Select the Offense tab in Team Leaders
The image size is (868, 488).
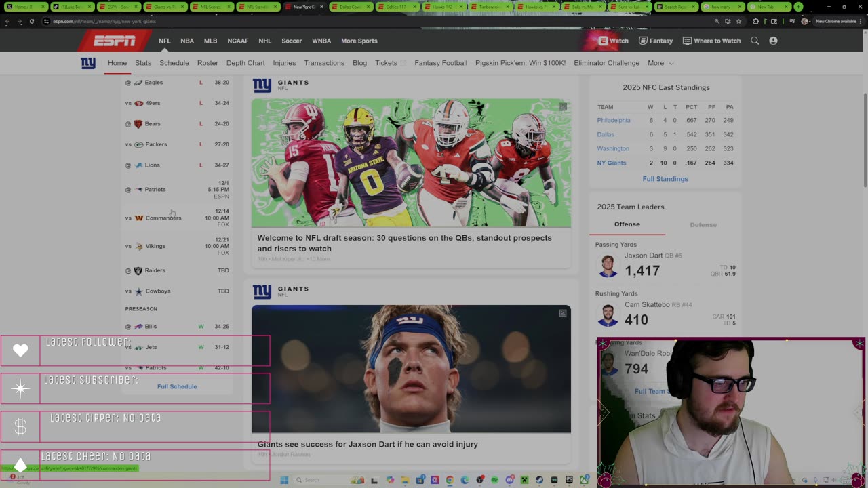[627, 224]
